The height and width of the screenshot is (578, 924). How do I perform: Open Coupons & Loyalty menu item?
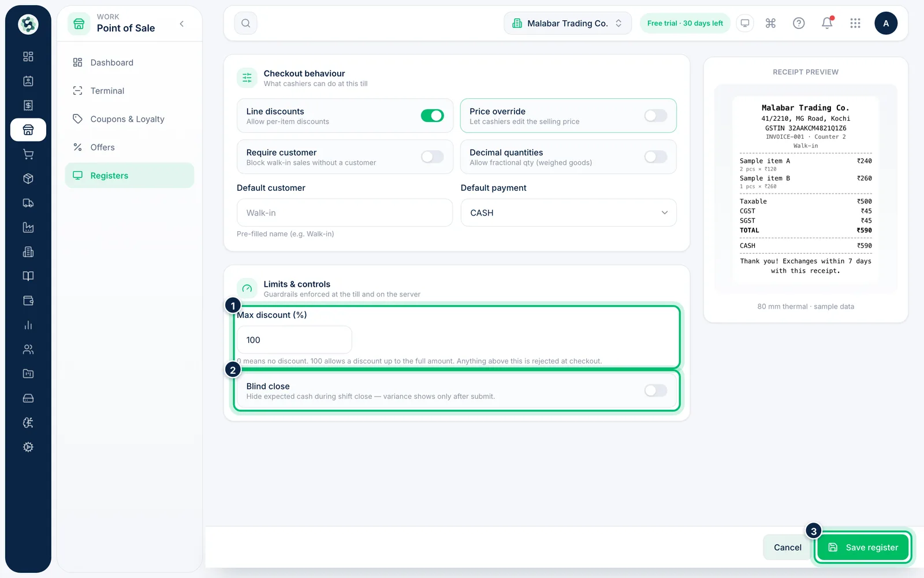(129, 119)
